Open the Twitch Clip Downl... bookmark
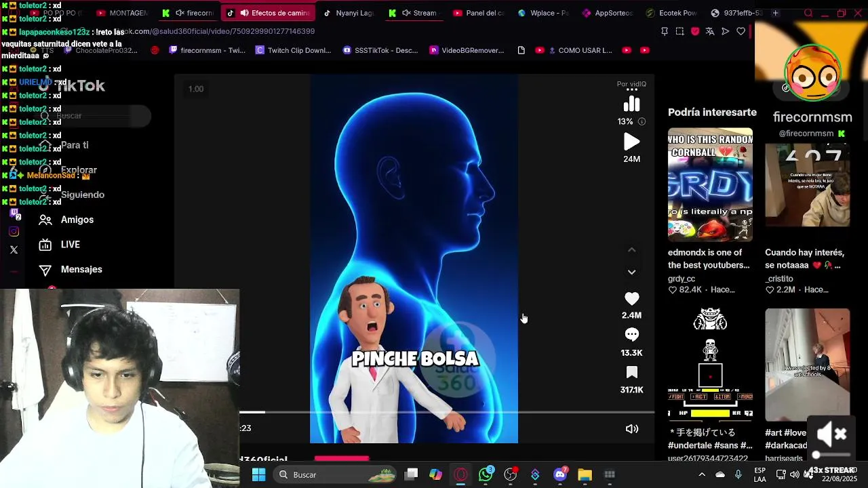868x488 pixels. click(x=293, y=50)
